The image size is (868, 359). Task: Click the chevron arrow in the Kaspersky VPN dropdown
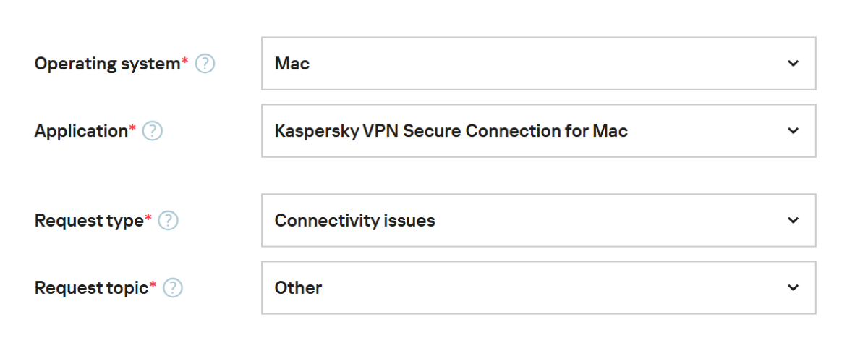(x=793, y=131)
